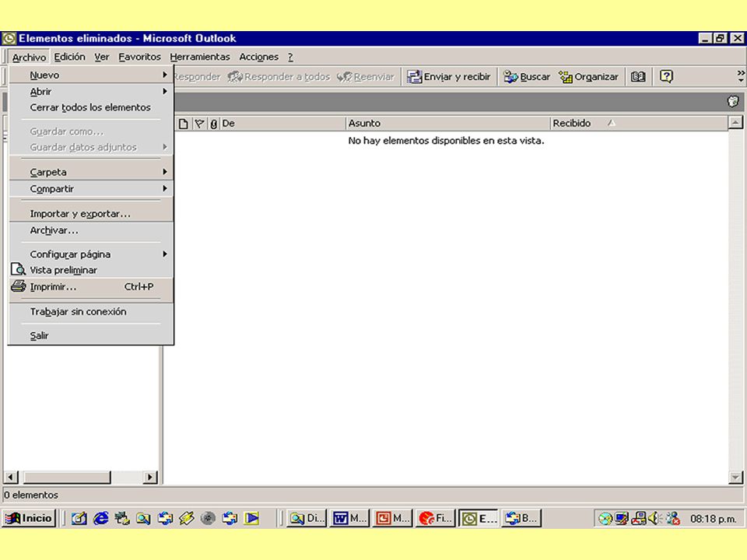Open the Ver menu

click(x=101, y=57)
